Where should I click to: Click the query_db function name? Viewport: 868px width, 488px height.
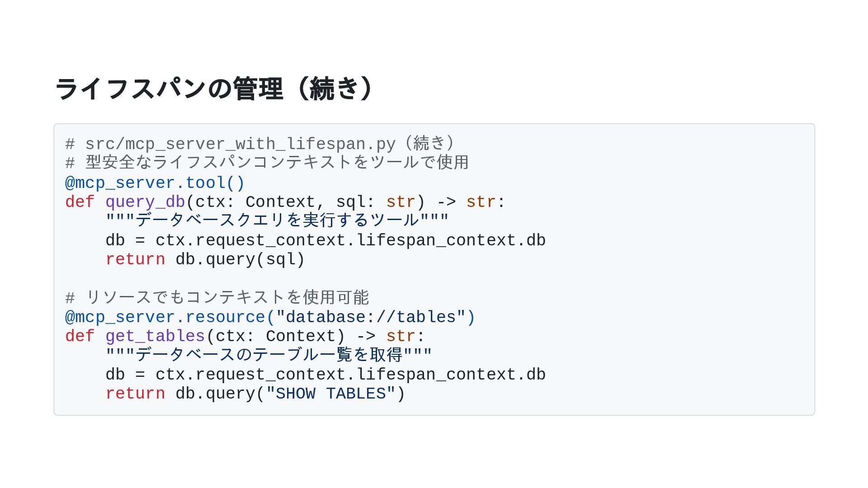tap(145, 202)
